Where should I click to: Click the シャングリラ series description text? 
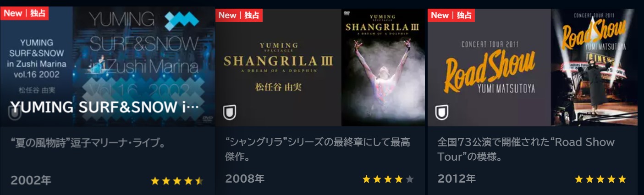pyautogui.click(x=317, y=149)
